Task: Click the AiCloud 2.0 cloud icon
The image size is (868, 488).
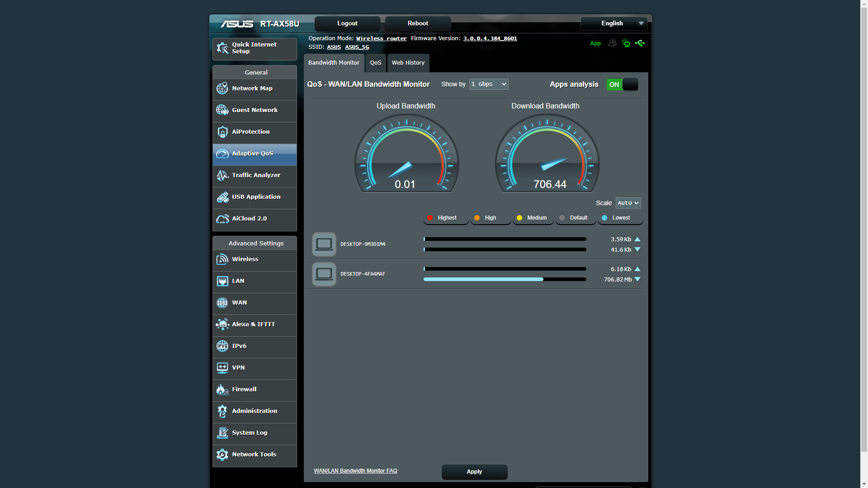Action: pos(222,219)
